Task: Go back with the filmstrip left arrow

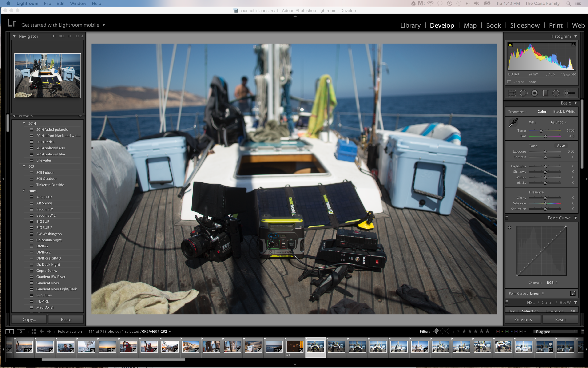Action: tap(42, 331)
